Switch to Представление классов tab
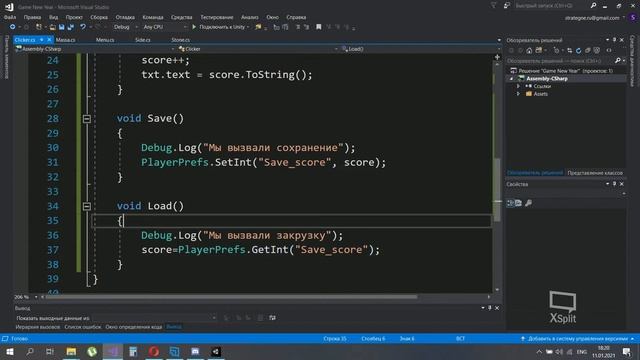The width and height of the screenshot is (640, 360). tap(595, 173)
